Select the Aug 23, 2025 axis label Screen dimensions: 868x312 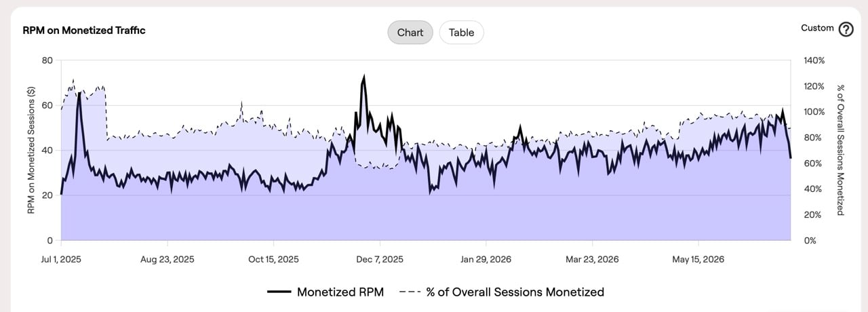167,260
